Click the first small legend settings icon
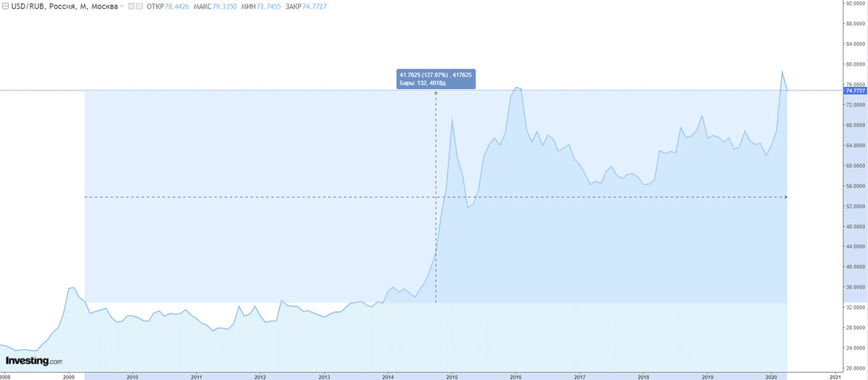The image size is (868, 380). (x=132, y=7)
